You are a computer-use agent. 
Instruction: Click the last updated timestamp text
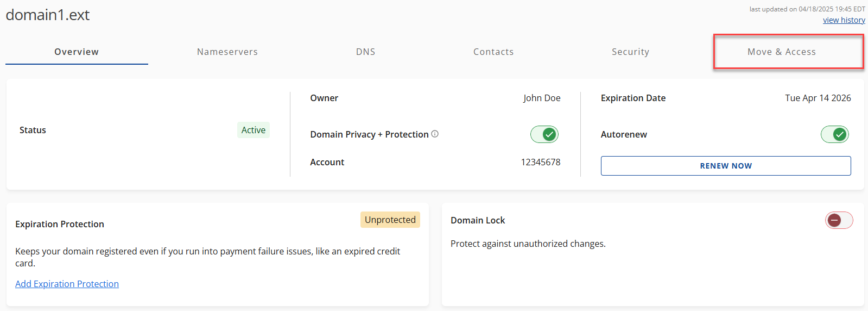(x=807, y=9)
